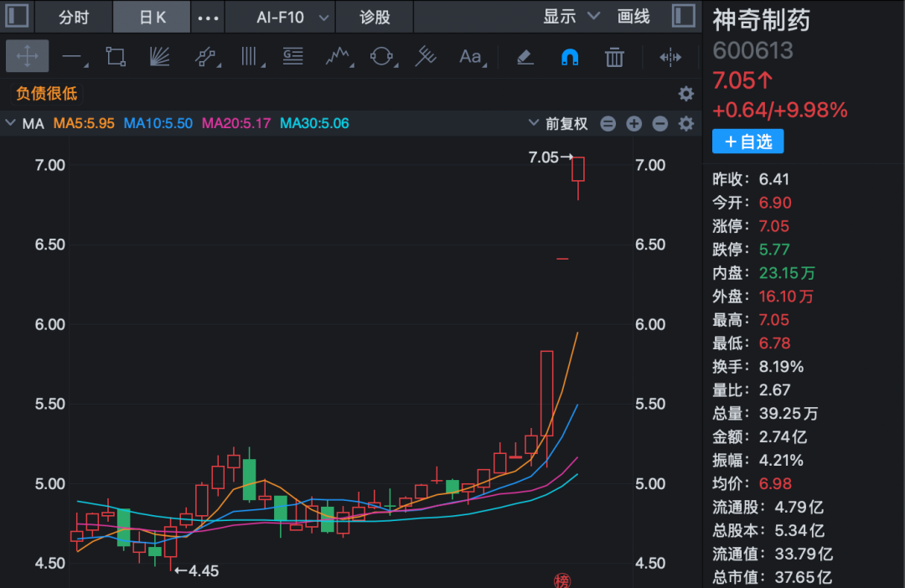Select the vertical cycle lines tool

pos(251,57)
